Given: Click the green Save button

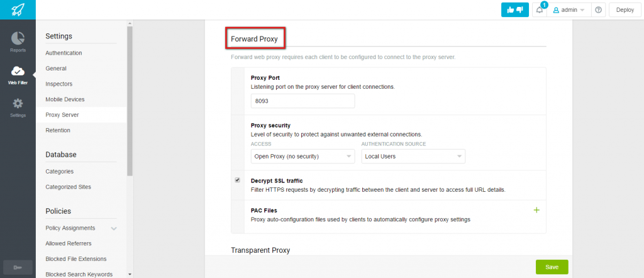Looking at the screenshot, I should coord(552,267).
